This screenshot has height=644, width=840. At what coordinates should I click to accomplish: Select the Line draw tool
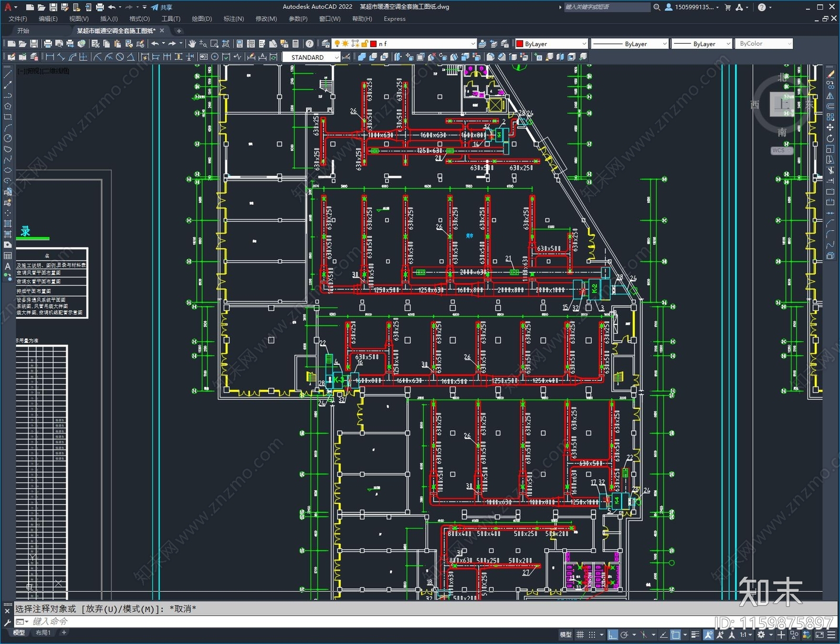(x=7, y=74)
